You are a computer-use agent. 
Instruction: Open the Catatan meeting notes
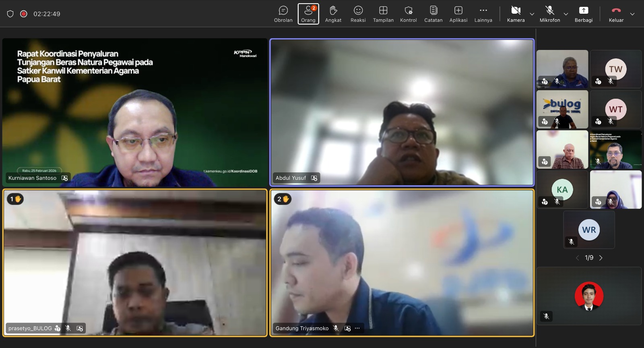tap(433, 14)
